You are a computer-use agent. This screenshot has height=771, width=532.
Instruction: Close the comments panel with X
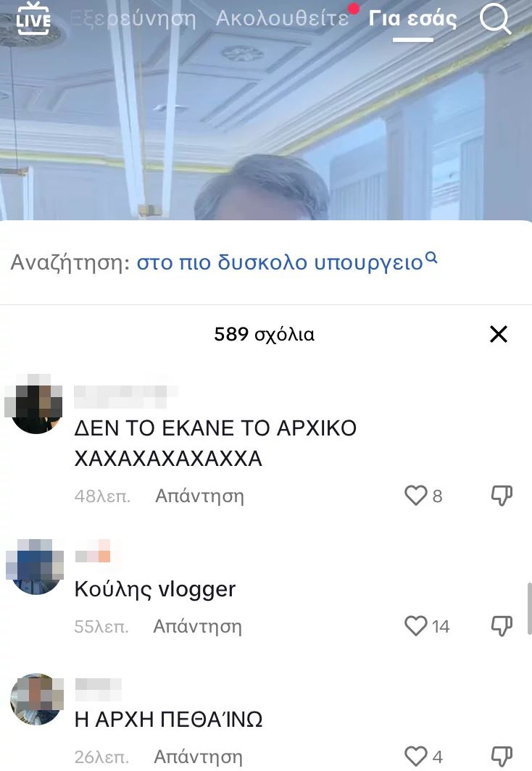(x=499, y=334)
